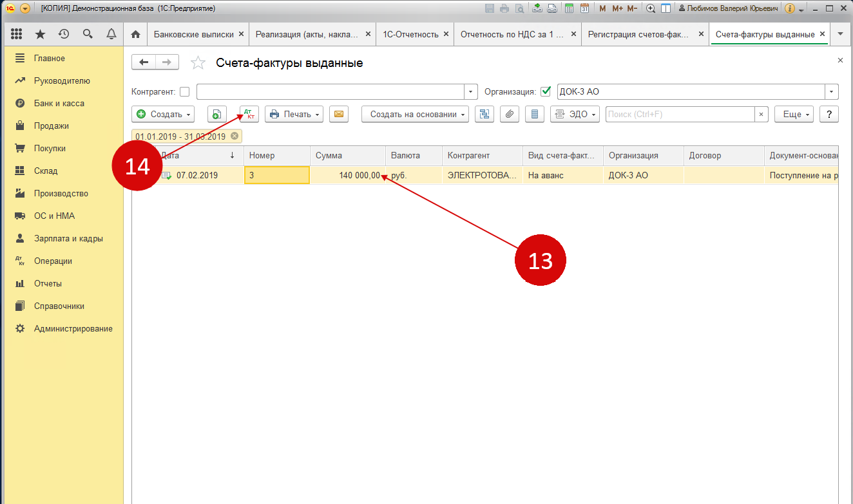
Task: Click the info help icon in the title bar
Action: point(789,8)
